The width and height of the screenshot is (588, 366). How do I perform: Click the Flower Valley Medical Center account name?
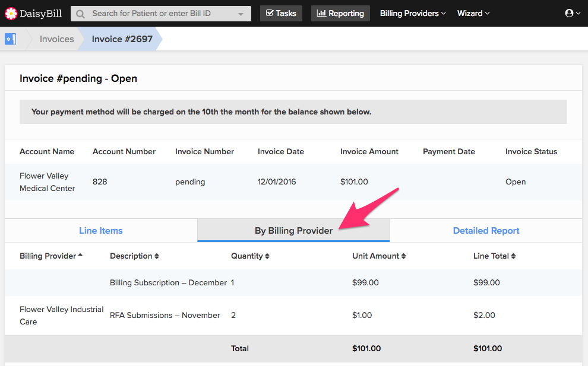(x=48, y=182)
